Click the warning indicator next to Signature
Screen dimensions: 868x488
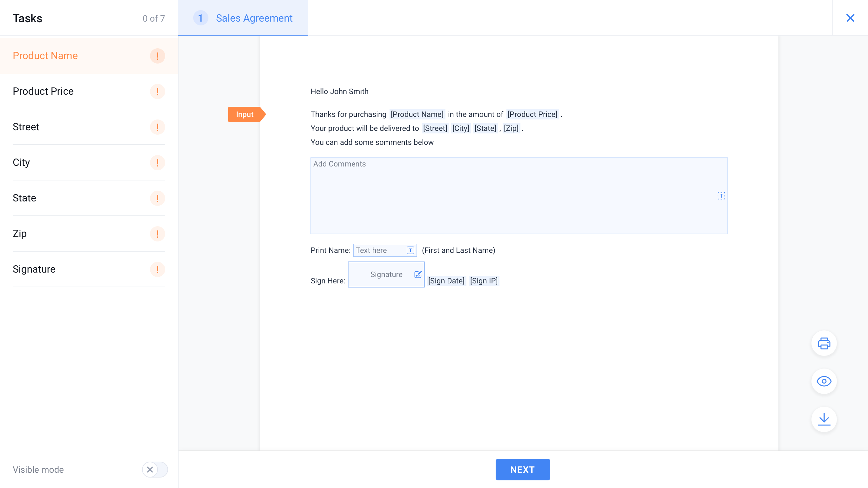click(157, 269)
